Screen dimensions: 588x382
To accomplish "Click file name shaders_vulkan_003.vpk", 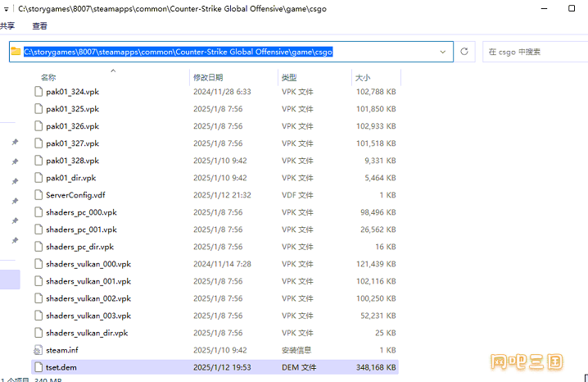I will coord(88,316).
